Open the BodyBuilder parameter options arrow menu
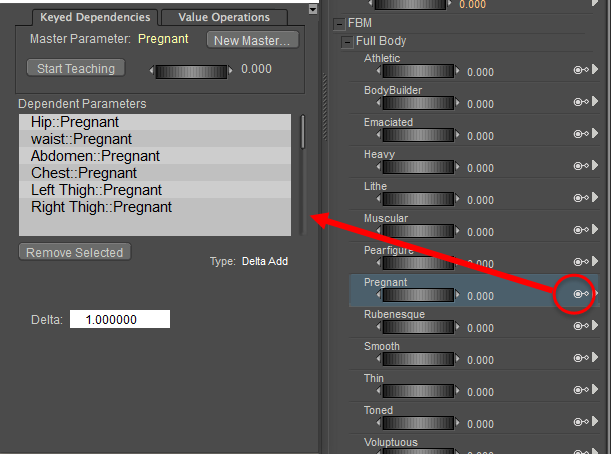Image resolution: width=611 pixels, height=454 pixels. (595, 101)
